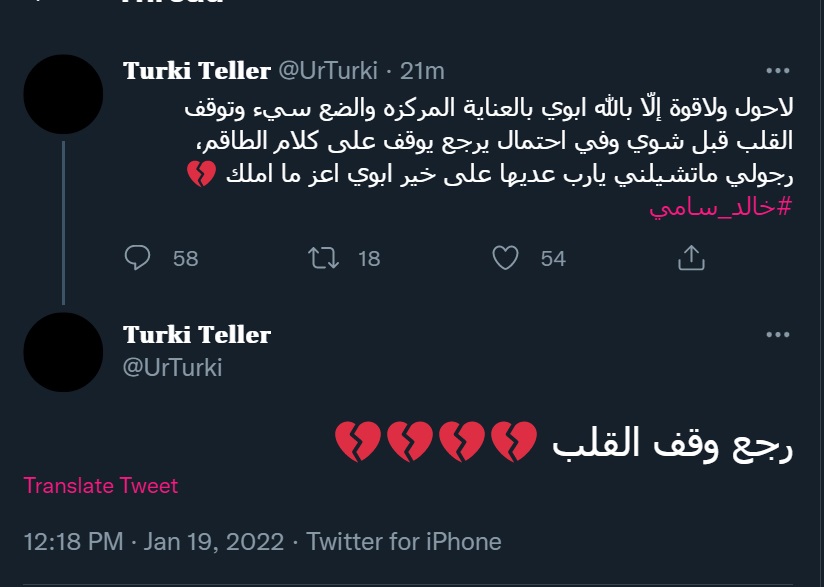824x587 pixels.
Task: Open Turki Teller name in first tweet
Action: coord(197,70)
